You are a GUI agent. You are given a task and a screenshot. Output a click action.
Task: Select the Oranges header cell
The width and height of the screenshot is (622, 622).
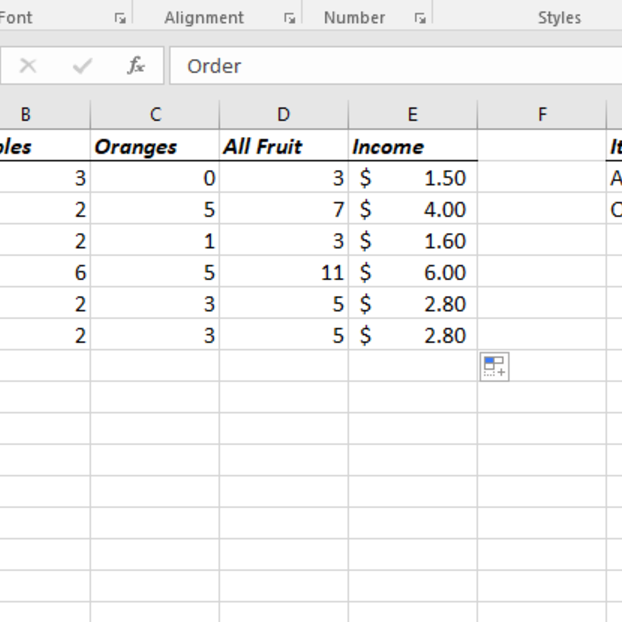(155, 146)
